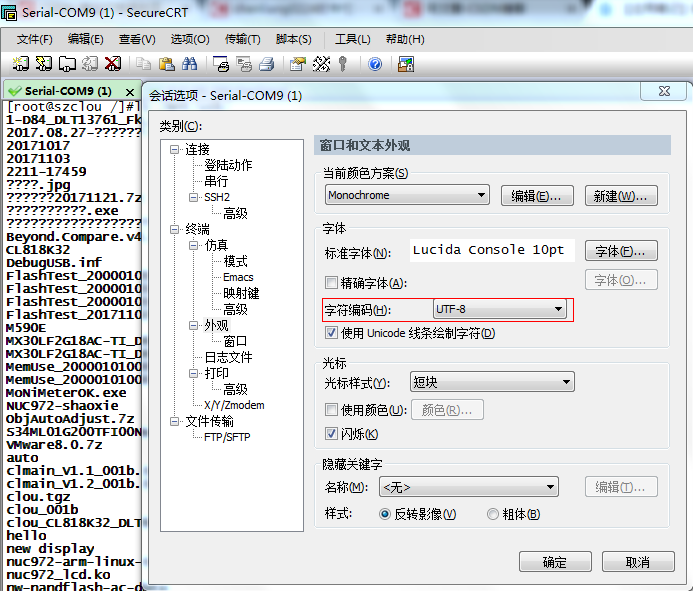Select the 反转影像 radio button
This screenshot has width=693, height=591.
pyautogui.click(x=385, y=514)
